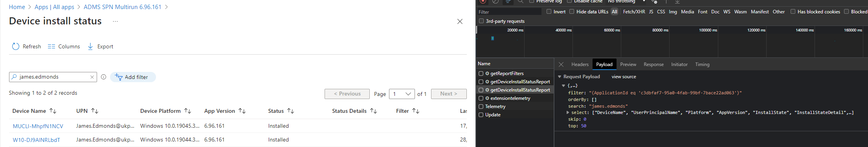This screenshot has height=147, width=868.
Task: Close the request details pane
Action: click(561, 64)
